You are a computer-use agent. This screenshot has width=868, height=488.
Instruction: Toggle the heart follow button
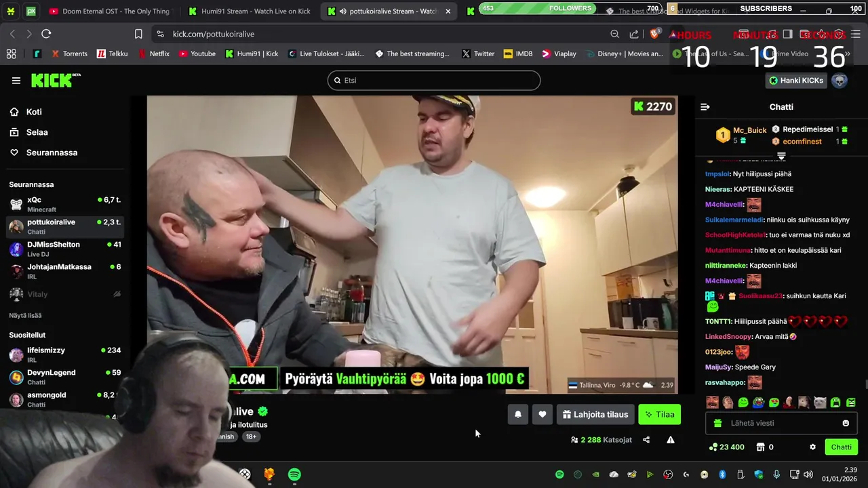[542, 414]
